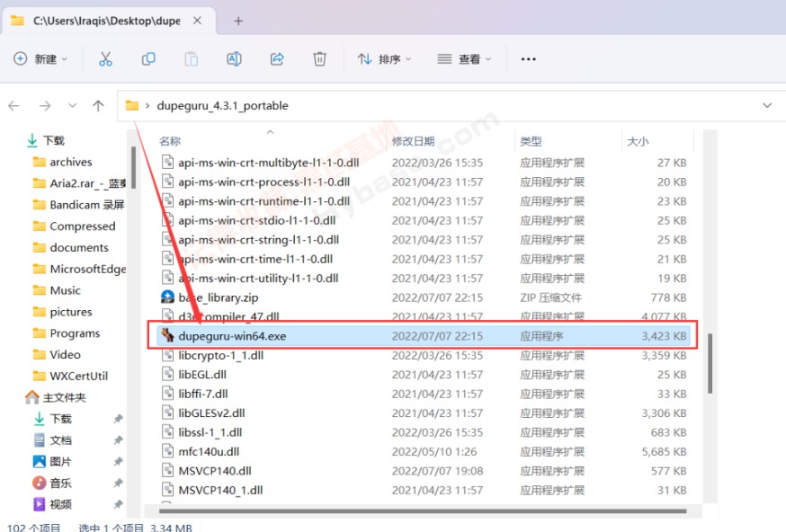
Task: Click the horizontal scrollbar of file list
Action: 423,511
